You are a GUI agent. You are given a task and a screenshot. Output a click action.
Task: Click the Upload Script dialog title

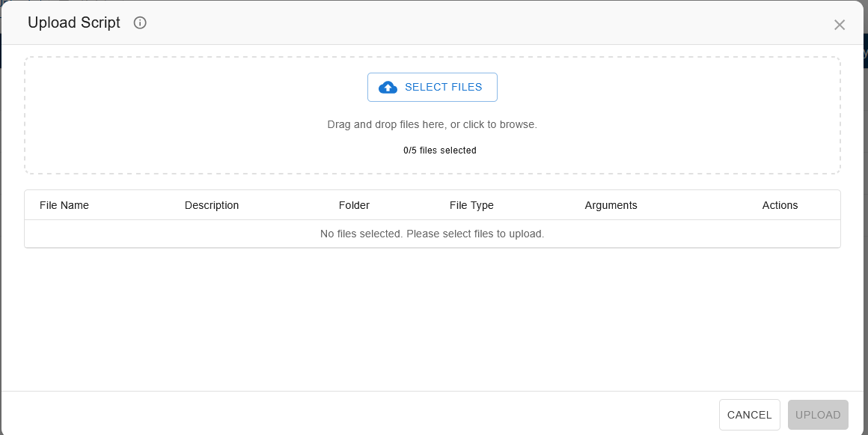[74, 22]
